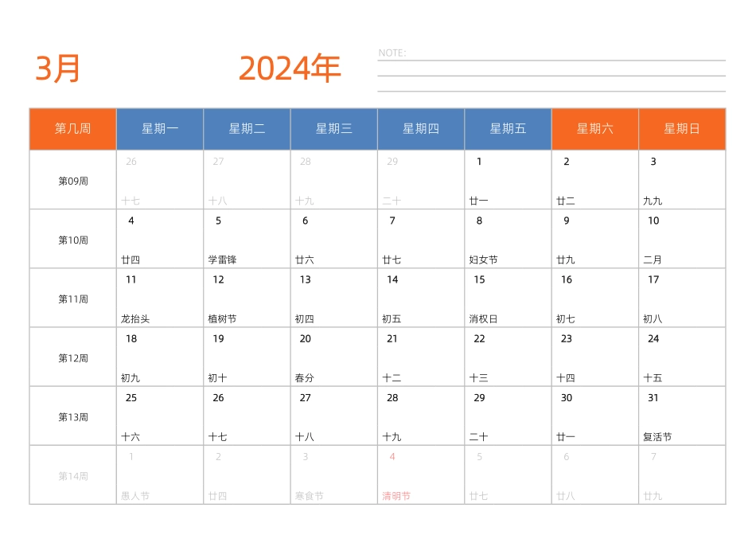The width and height of the screenshot is (756, 535).
Task: Click the "初五" lunar label
Action: click(392, 319)
